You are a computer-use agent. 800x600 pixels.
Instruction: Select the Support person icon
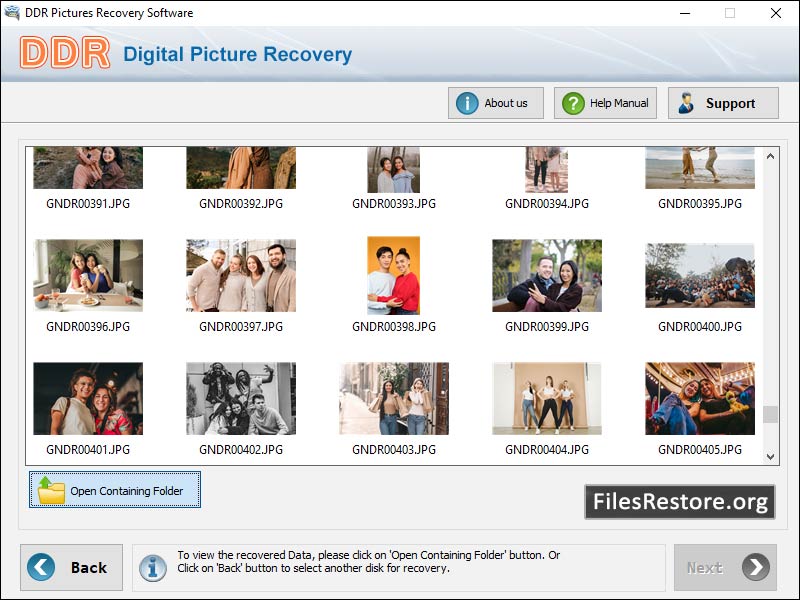[x=685, y=102]
